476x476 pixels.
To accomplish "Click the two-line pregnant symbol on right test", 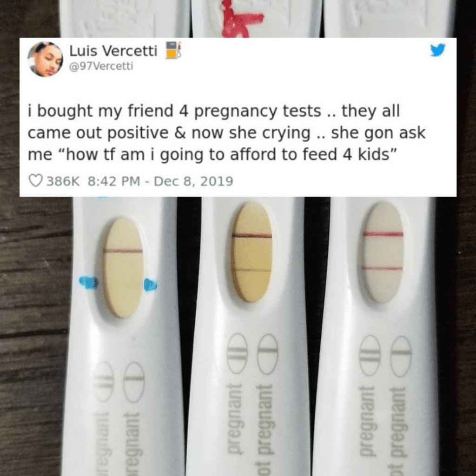I will coord(370,355).
